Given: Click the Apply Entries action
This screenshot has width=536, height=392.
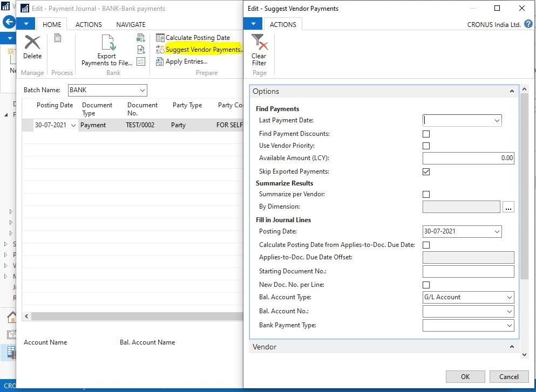Looking at the screenshot, I should [186, 61].
